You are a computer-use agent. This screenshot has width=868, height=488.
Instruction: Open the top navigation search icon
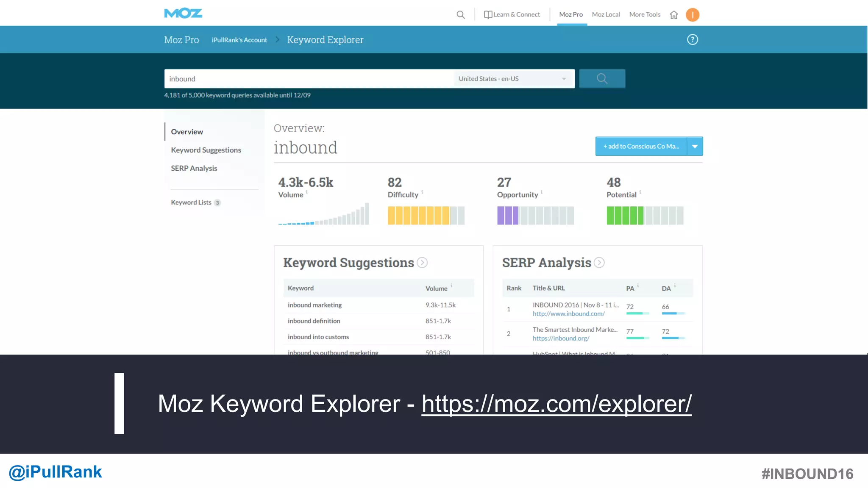pos(461,15)
